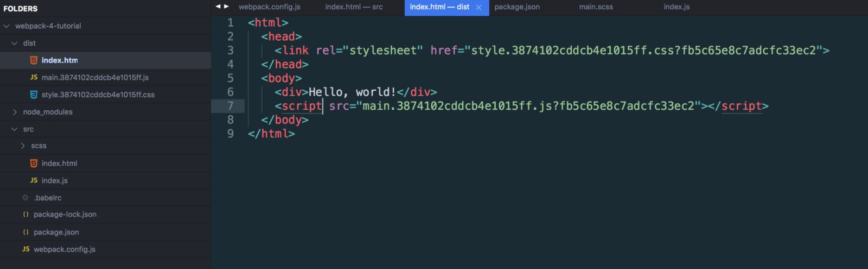Open the main.scss tab
The width and height of the screenshot is (868, 269).
(596, 7)
